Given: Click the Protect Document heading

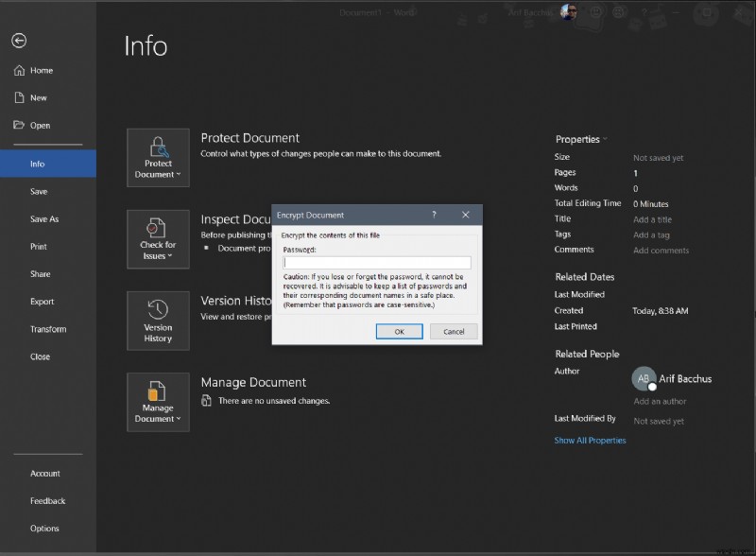Looking at the screenshot, I should pos(249,138).
